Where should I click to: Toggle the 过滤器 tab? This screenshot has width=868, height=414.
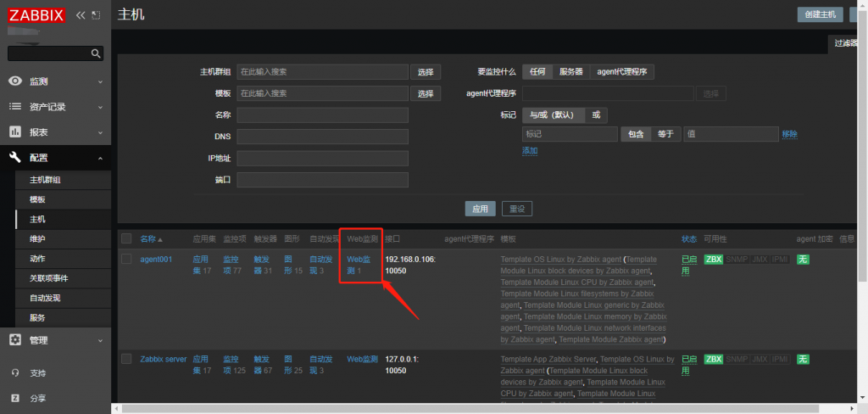click(x=847, y=43)
